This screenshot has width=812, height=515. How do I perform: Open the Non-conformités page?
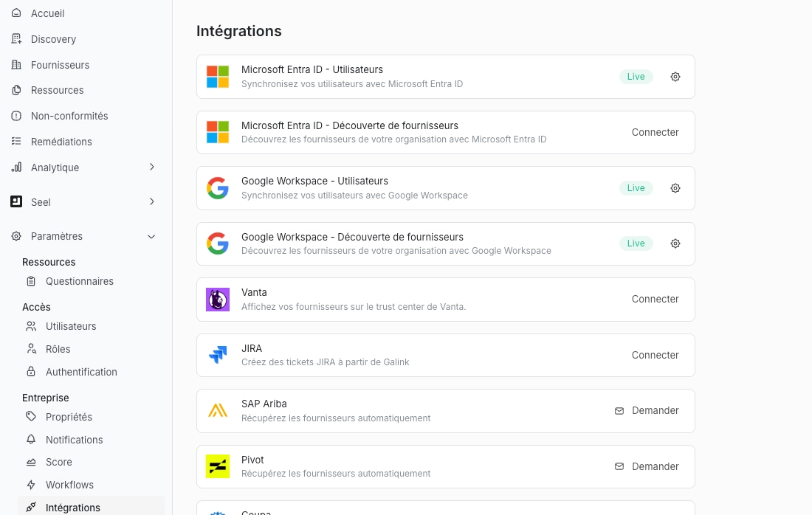[69, 116]
